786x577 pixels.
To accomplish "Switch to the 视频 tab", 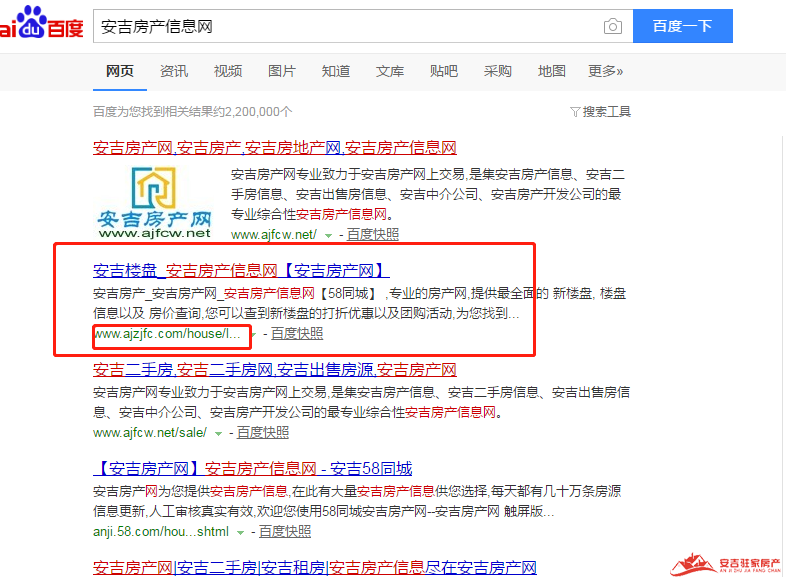I will pos(228,71).
